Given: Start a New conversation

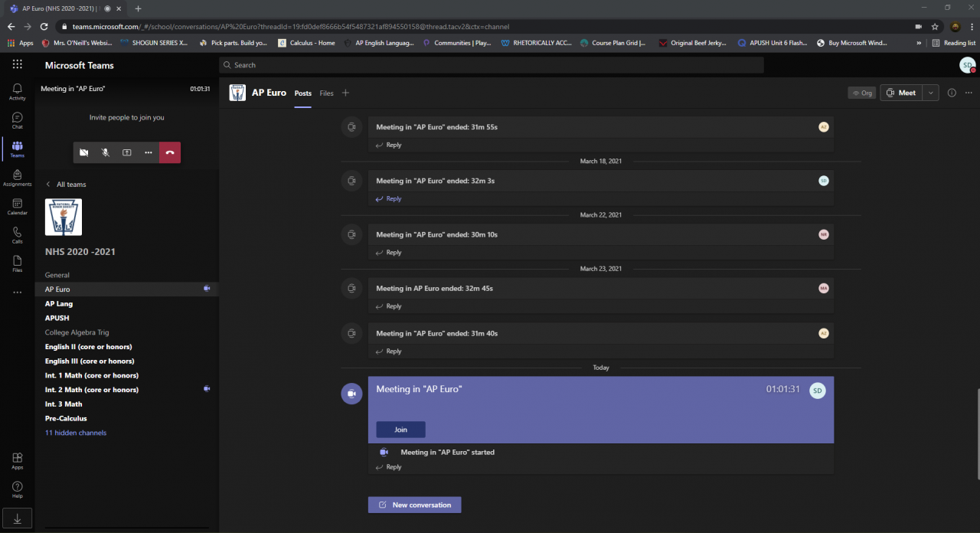Looking at the screenshot, I should (414, 505).
